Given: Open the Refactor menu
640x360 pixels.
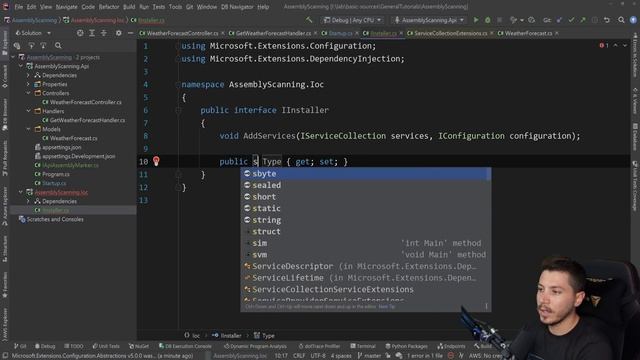Looking at the screenshot, I should tap(109, 7).
